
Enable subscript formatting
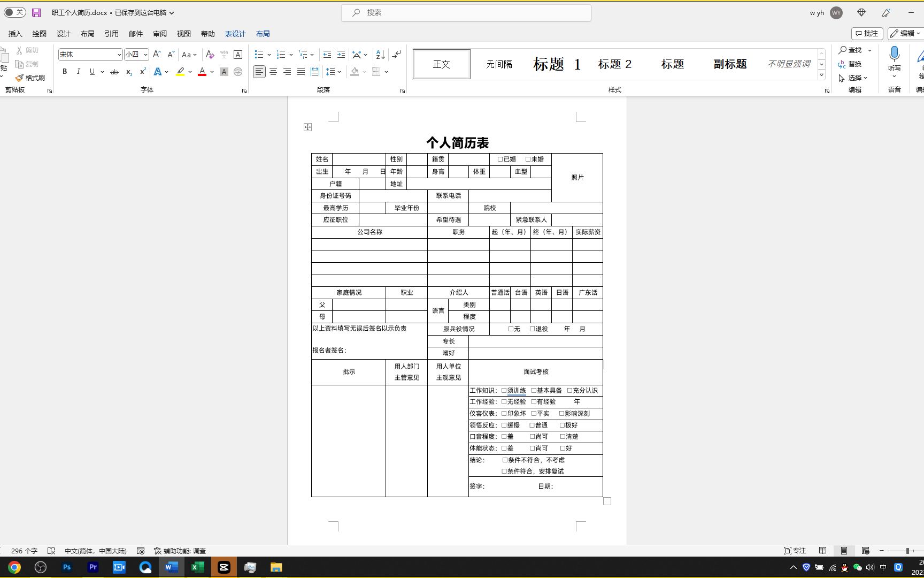128,72
